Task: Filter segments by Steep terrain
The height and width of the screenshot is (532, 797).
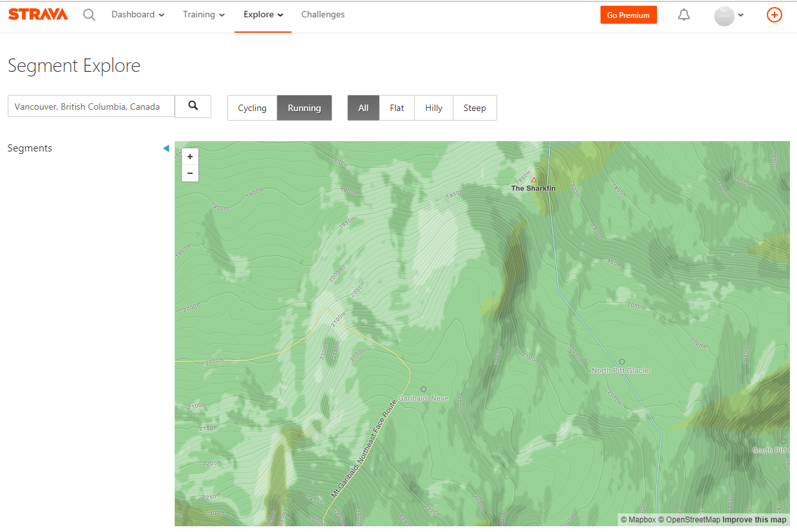Action: coord(475,108)
